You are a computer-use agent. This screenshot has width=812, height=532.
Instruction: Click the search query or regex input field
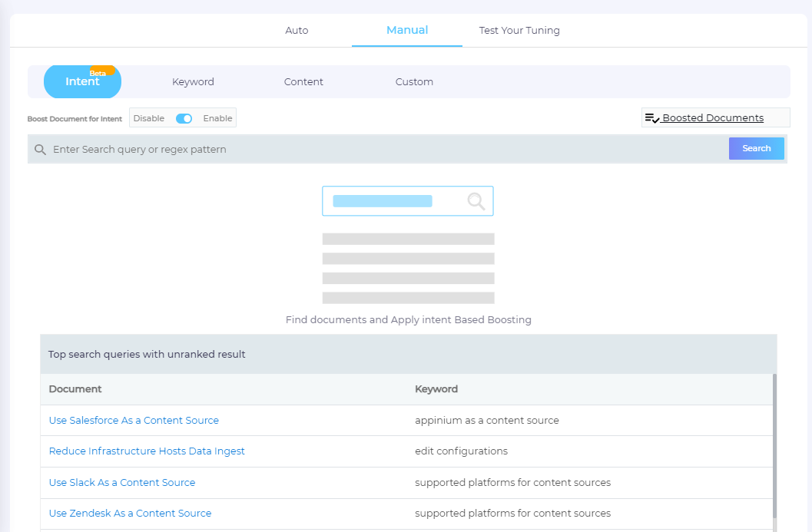pos(384,150)
